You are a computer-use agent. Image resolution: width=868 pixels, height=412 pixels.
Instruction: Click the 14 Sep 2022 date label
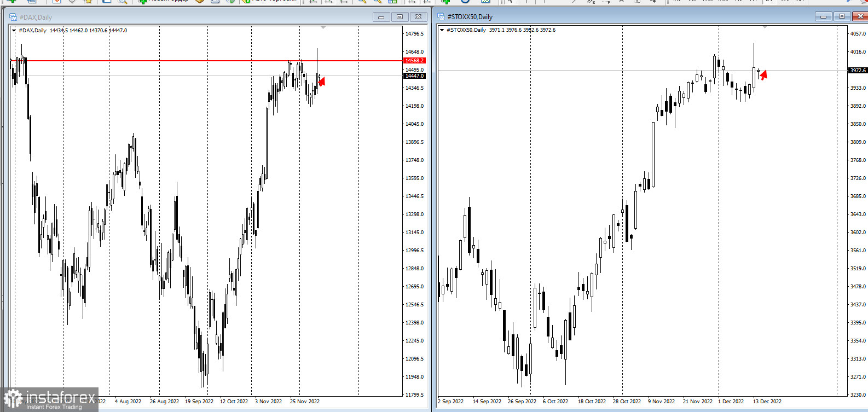point(487,402)
